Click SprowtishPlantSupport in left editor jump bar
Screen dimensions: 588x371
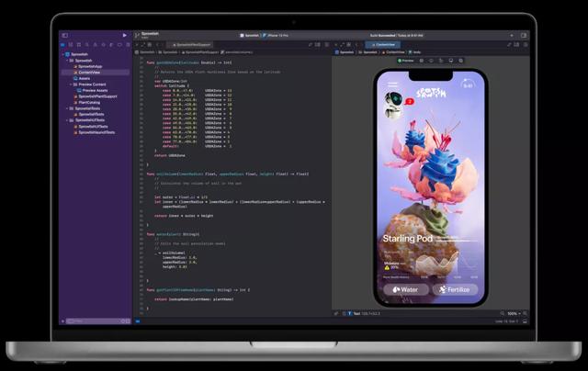pos(200,52)
